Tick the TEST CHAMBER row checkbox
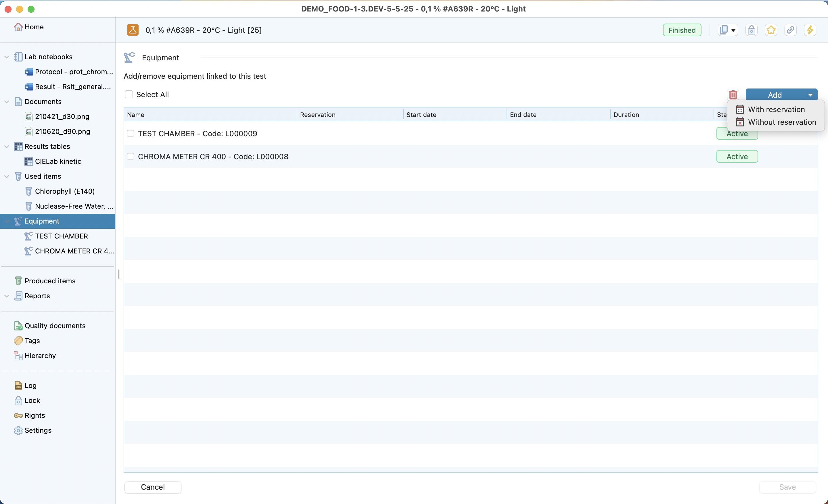The image size is (828, 504). pos(131,134)
